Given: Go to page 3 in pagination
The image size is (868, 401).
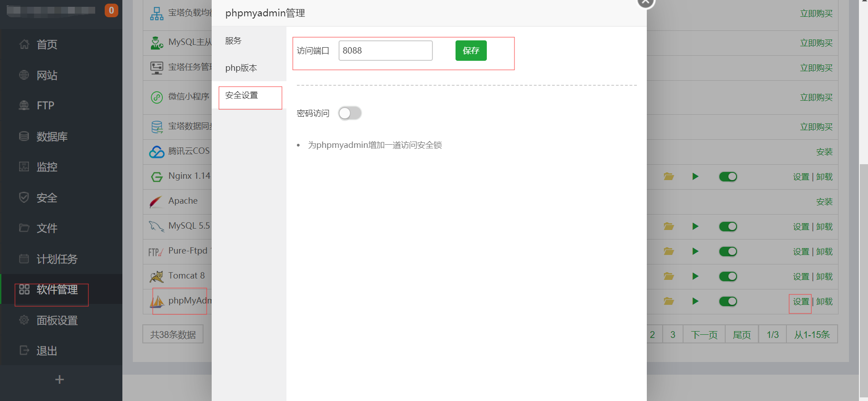Looking at the screenshot, I should (673, 334).
